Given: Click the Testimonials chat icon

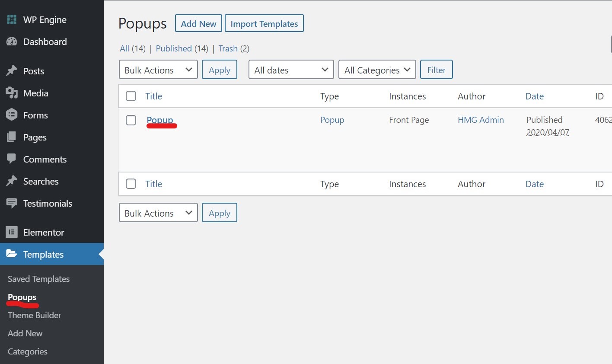Looking at the screenshot, I should point(12,203).
